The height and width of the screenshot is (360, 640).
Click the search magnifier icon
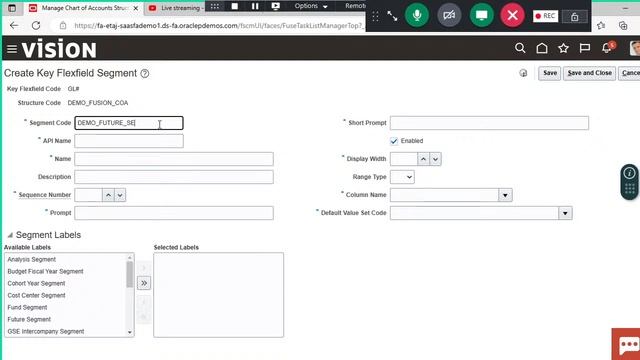click(520, 48)
